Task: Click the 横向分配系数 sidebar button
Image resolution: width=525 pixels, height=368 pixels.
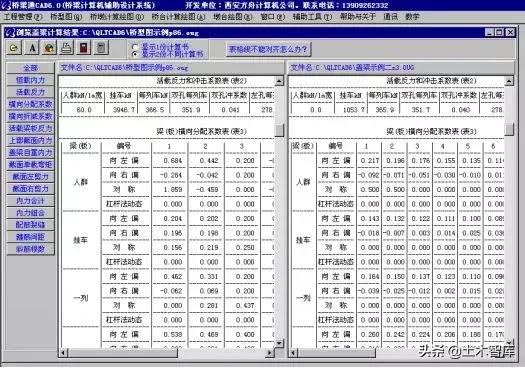Action: 30,104
